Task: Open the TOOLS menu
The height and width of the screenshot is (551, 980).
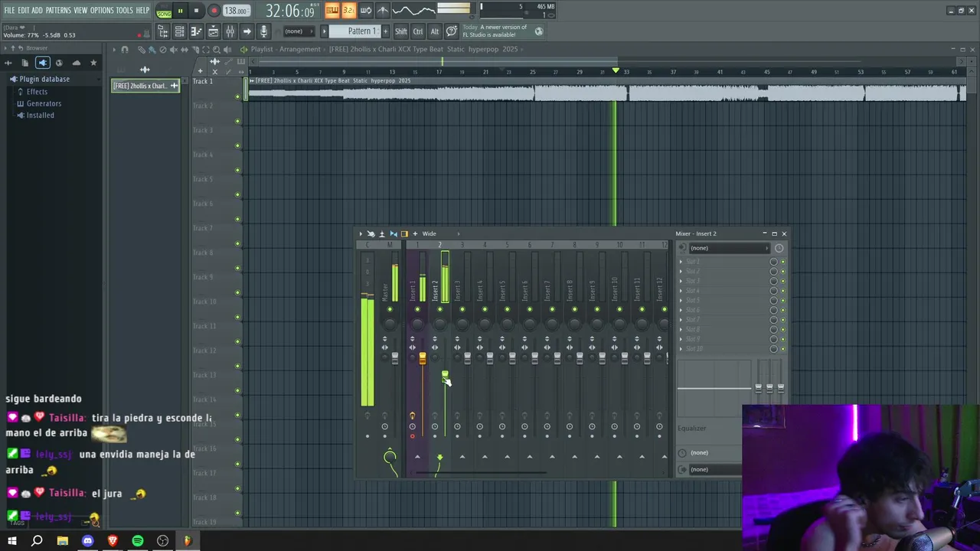Action: [x=125, y=11]
